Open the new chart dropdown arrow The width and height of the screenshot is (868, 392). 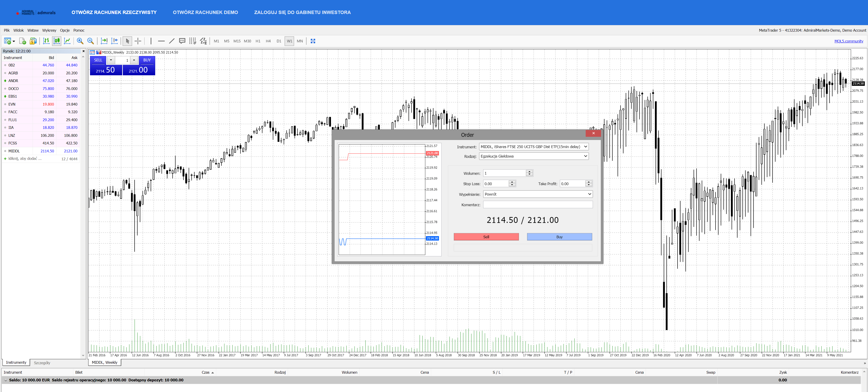click(x=14, y=41)
